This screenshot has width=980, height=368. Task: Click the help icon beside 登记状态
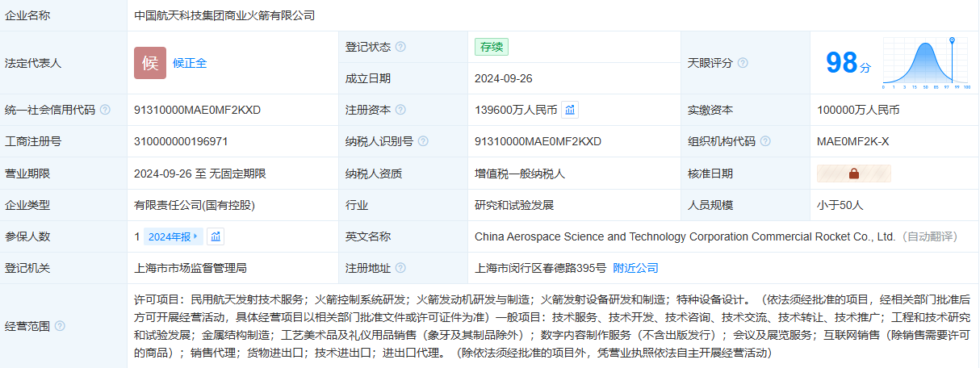point(400,47)
